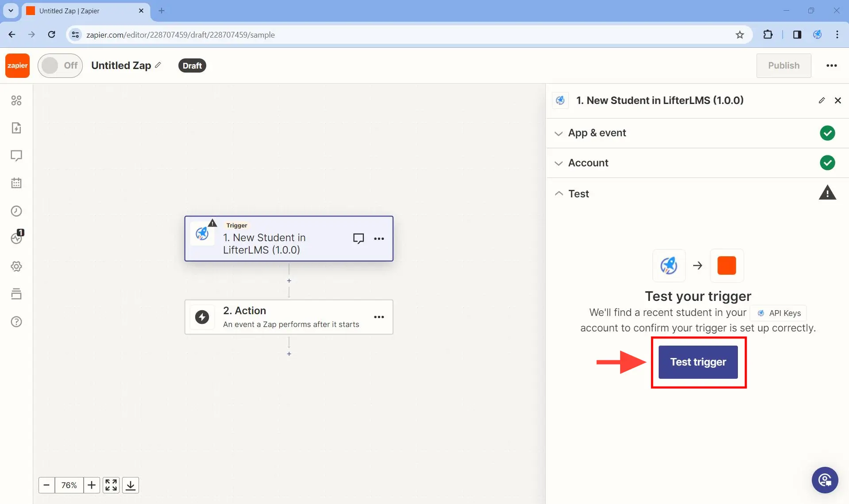Click the 76% zoom level indicator
849x504 pixels.
click(x=69, y=485)
